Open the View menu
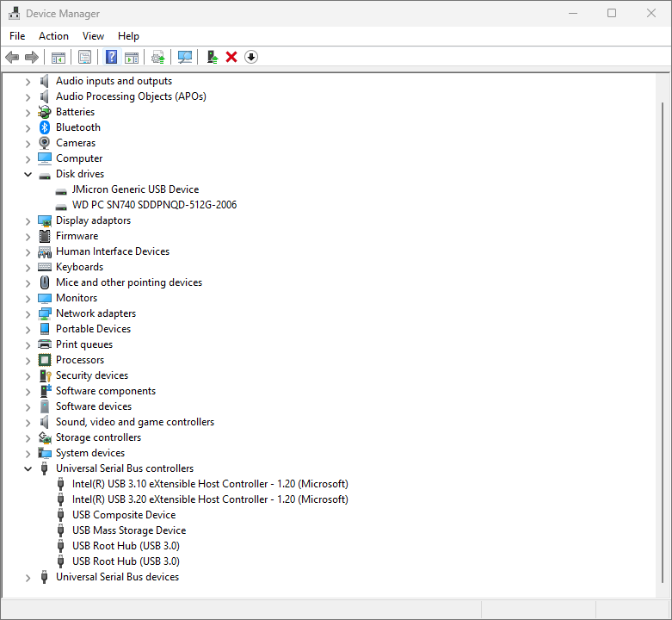This screenshot has height=620, width=672. coord(93,36)
